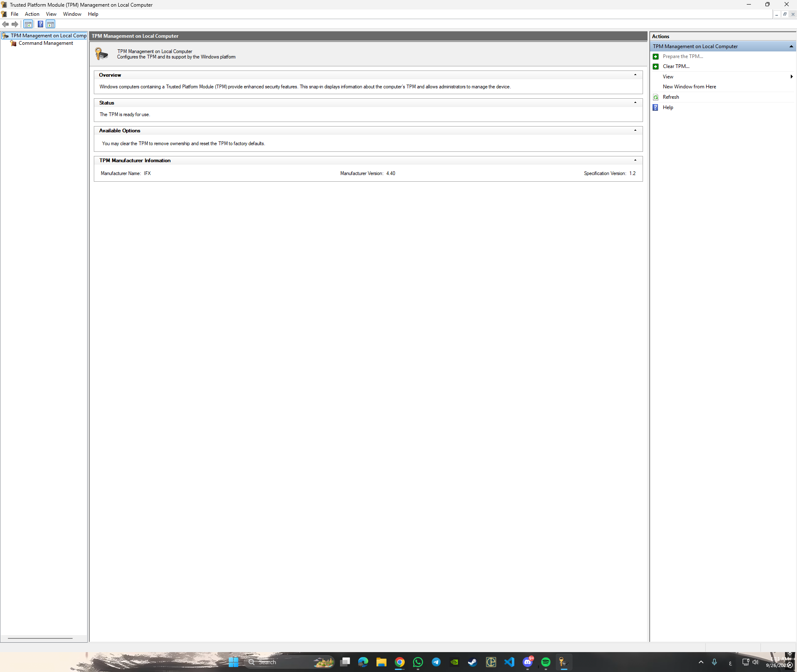Viewport: 797px width, 672px height.
Task: Collapse the Status section
Action: coord(635,103)
